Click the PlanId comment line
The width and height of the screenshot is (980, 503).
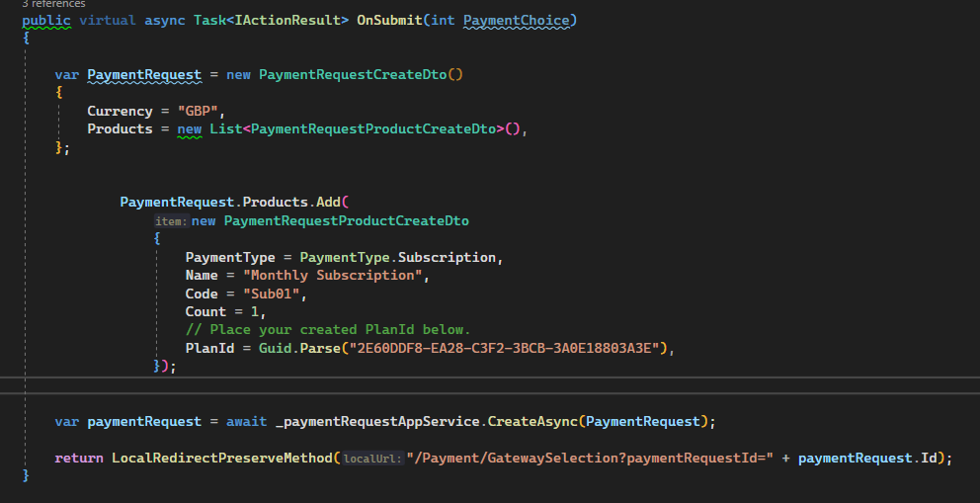coord(328,329)
